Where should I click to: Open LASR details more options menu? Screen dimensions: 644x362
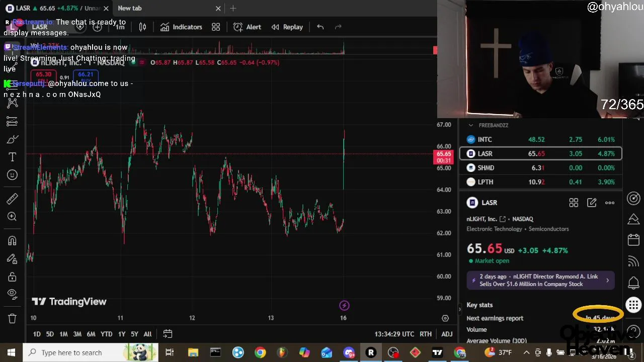pyautogui.click(x=610, y=203)
